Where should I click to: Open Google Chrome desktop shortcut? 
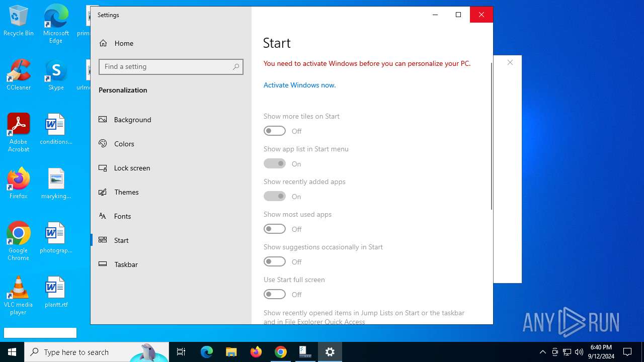tap(19, 241)
